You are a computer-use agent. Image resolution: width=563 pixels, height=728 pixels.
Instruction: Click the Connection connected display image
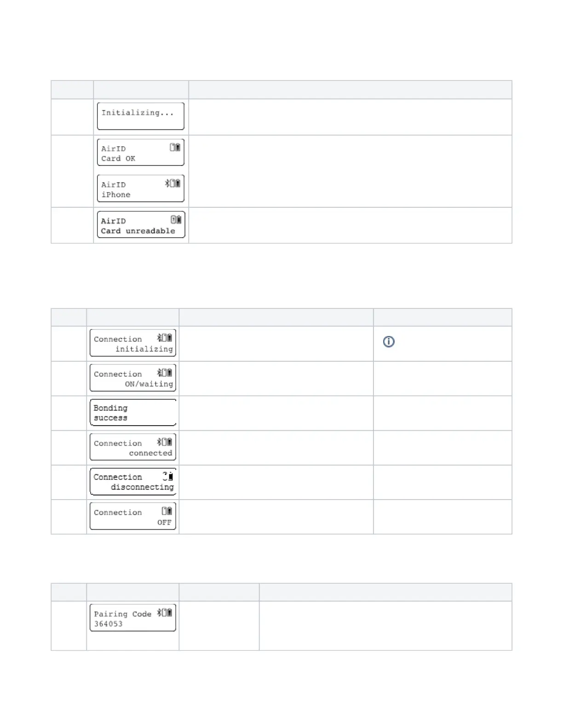[133, 447]
